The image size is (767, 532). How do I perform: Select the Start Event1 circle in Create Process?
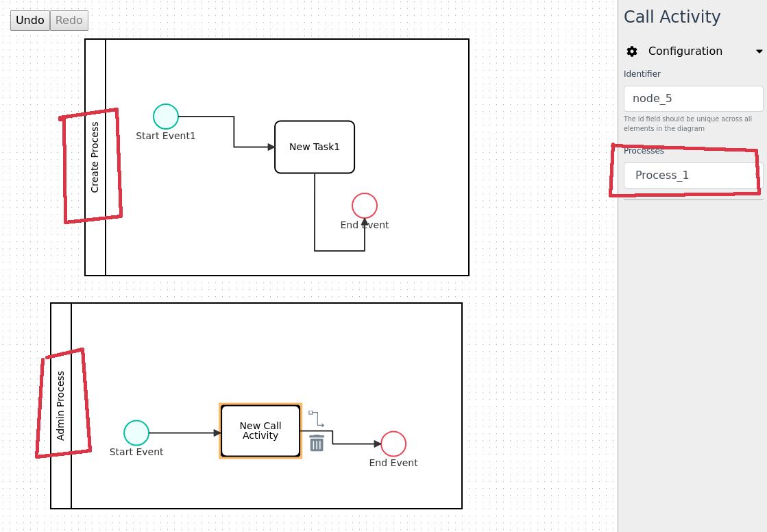pyautogui.click(x=165, y=116)
